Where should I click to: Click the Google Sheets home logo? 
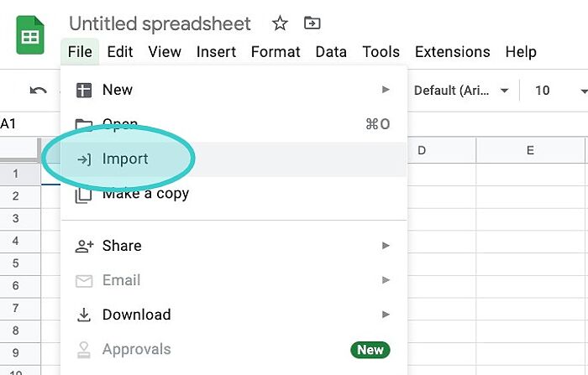(30, 35)
